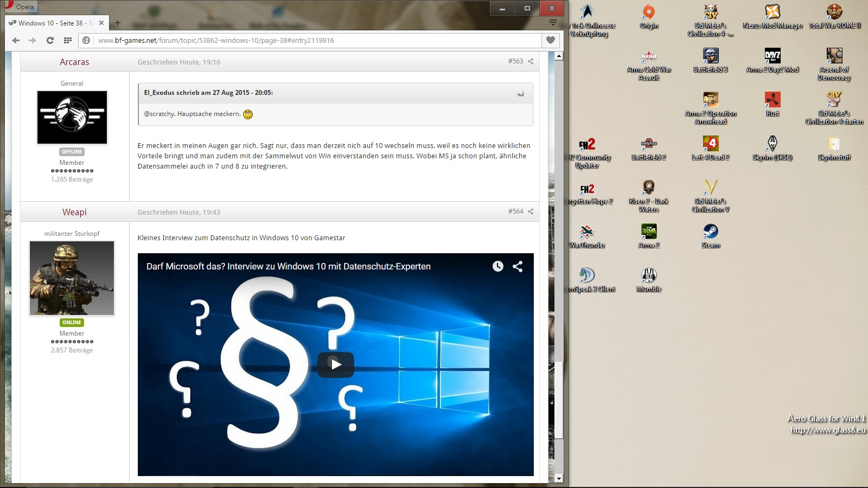Image resolution: width=868 pixels, height=488 pixels.
Task: Open the Opera main menu
Action: point(20,7)
